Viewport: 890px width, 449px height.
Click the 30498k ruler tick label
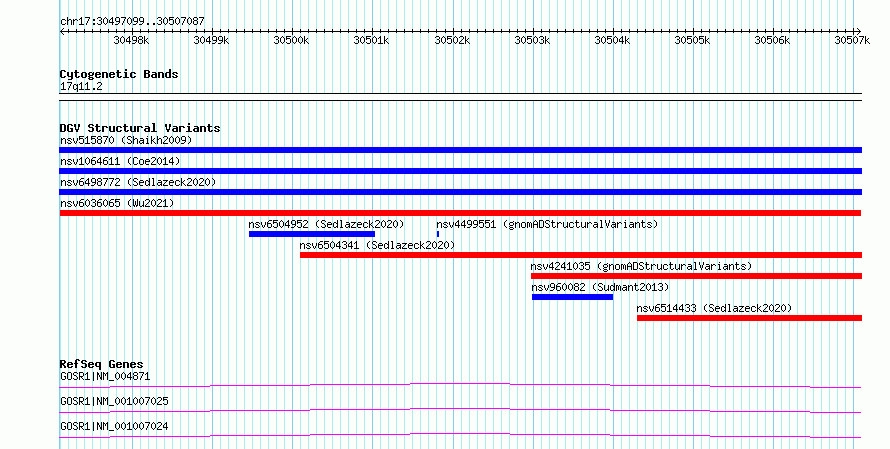131,40
